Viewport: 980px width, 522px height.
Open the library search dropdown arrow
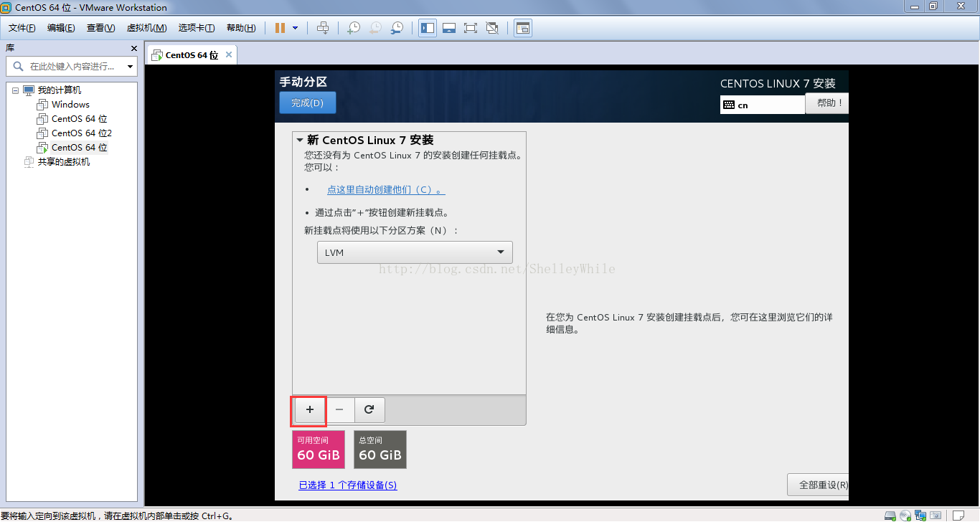(130, 67)
